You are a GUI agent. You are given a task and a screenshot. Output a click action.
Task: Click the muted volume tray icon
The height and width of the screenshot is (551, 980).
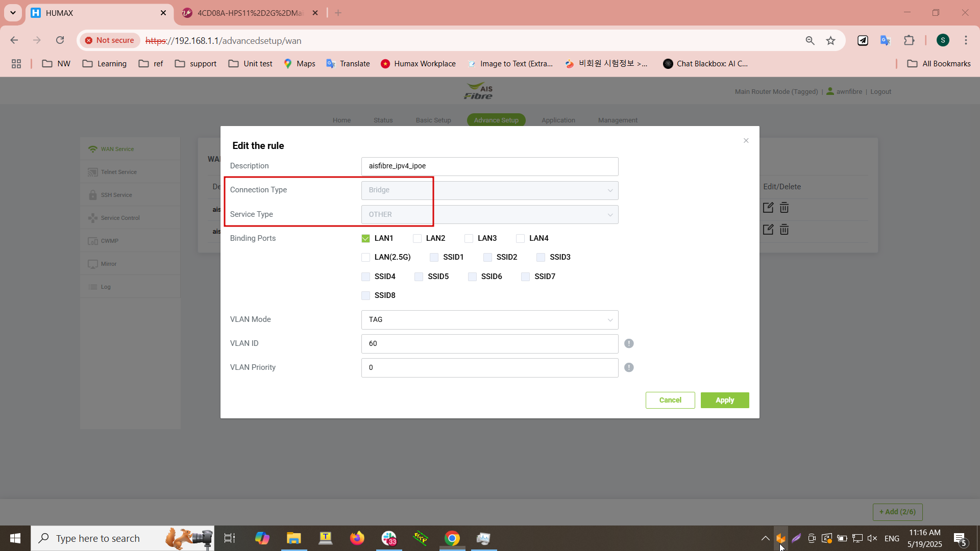pos(872,538)
